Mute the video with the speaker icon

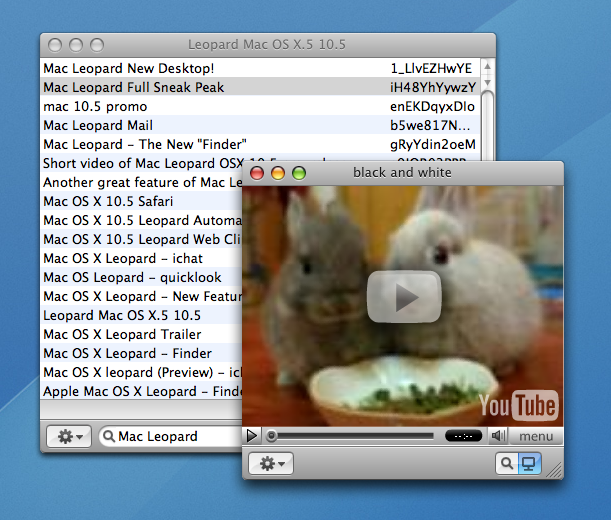498,435
